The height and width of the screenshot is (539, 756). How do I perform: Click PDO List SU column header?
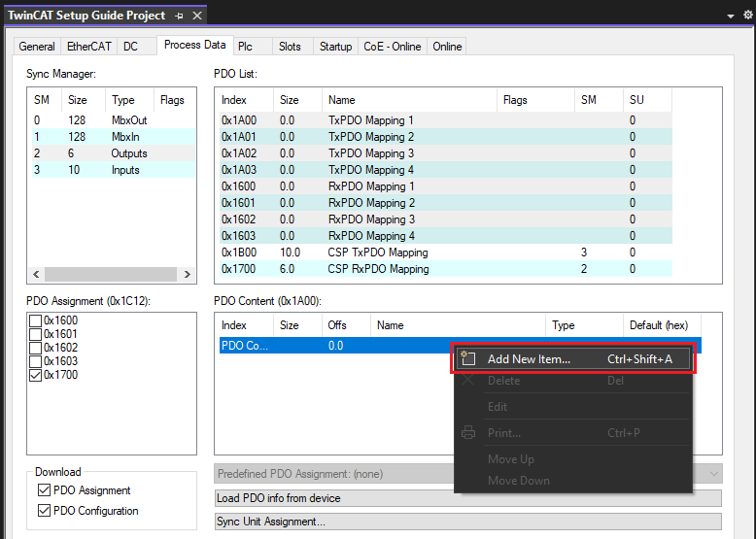tap(647, 100)
